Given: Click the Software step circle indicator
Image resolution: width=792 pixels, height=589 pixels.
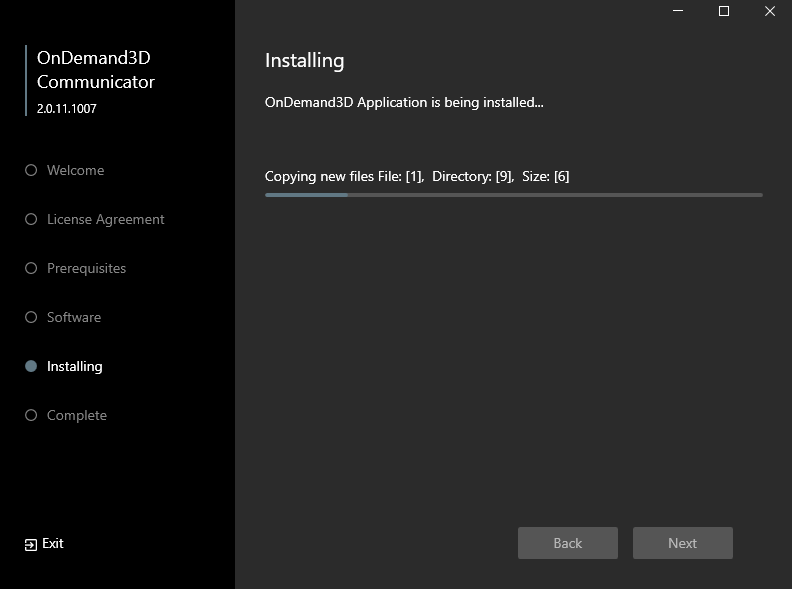Looking at the screenshot, I should [x=31, y=317].
